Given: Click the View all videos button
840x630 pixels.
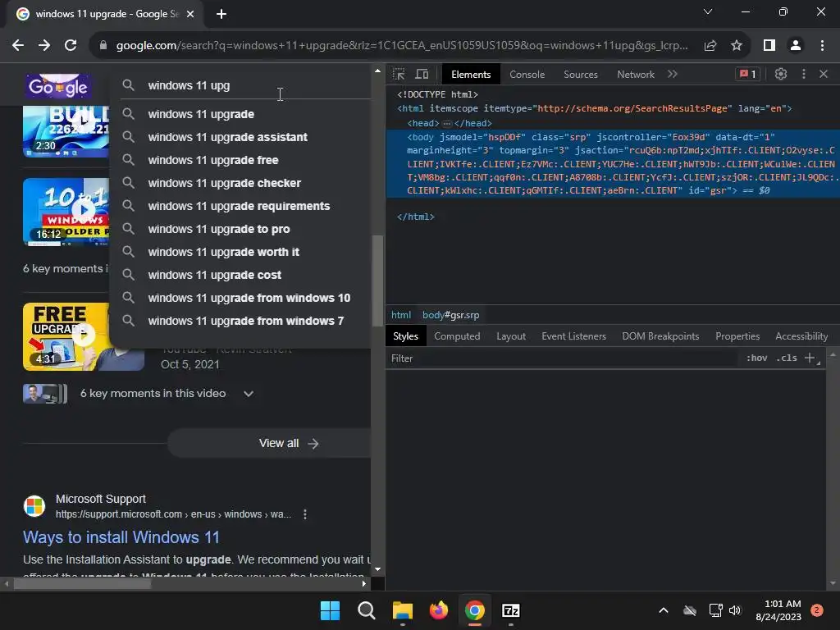Looking at the screenshot, I should click(269, 444).
